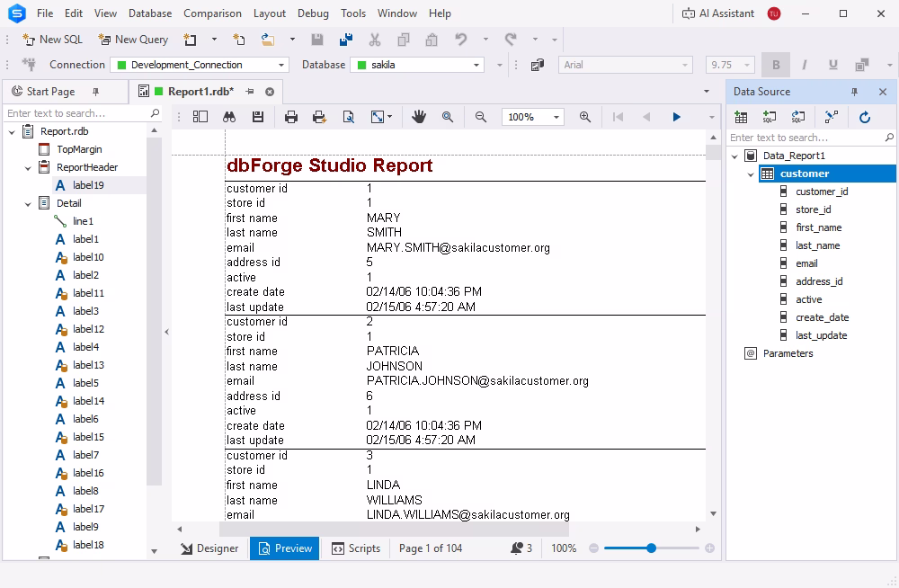Click the Save floppy icon in preview toolbar
Image resolution: width=899 pixels, height=588 pixels.
[x=258, y=117]
